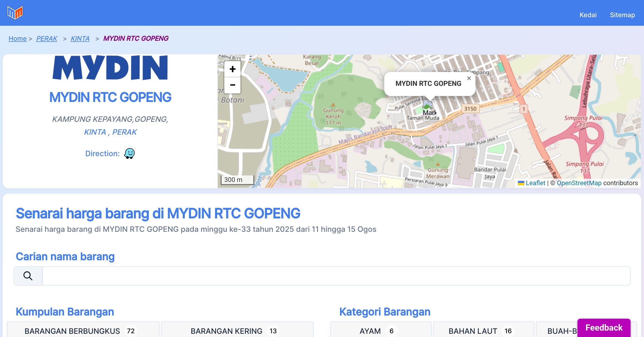Open the OpenStreetMap attribution link
The width and height of the screenshot is (644, 337).
[579, 183]
